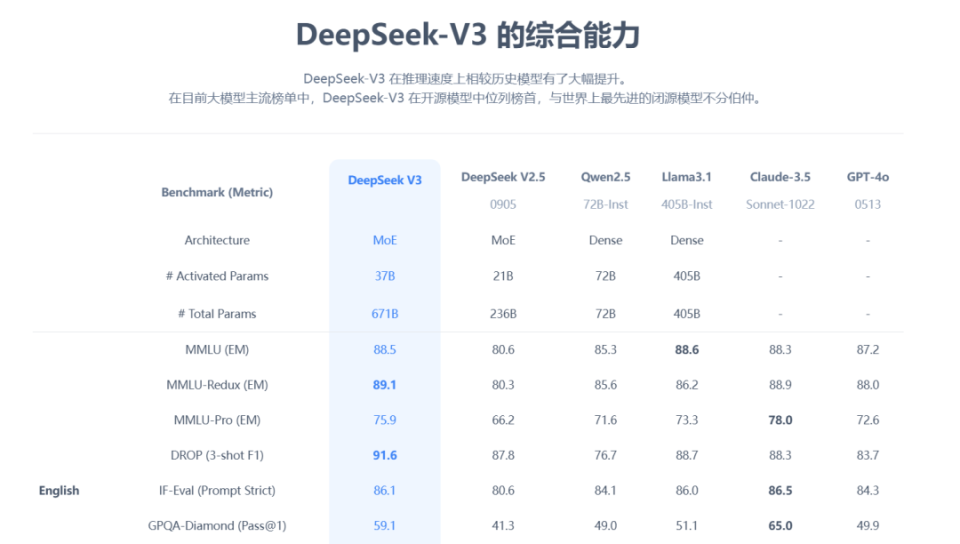Click the 'GPQA-Diamond (Pass@1)' row label
Viewport: 960px width, 544px height.
click(217, 526)
